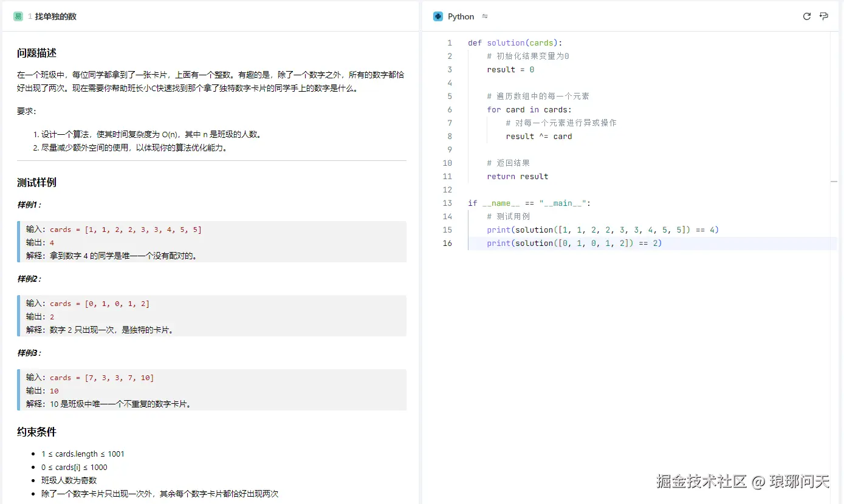Select the Python logo in the editor header
The width and height of the screenshot is (844, 504).
tap(439, 16)
